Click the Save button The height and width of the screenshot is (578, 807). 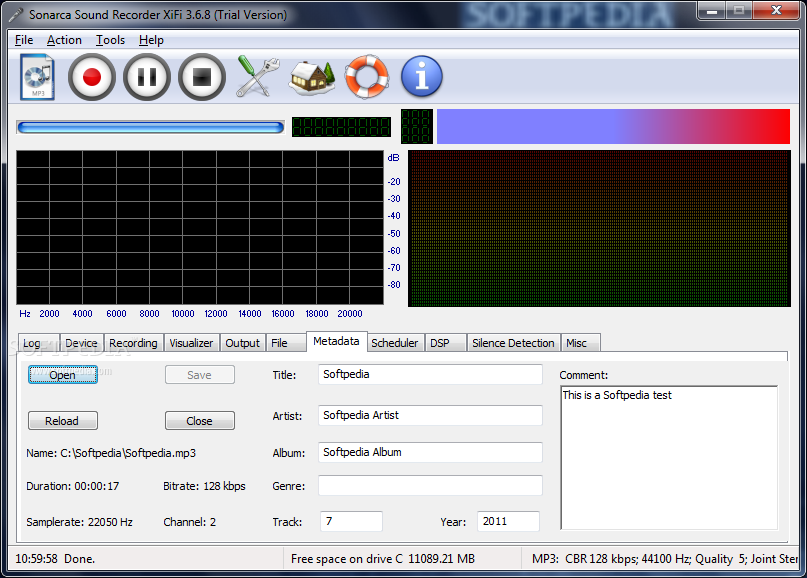pyautogui.click(x=199, y=375)
